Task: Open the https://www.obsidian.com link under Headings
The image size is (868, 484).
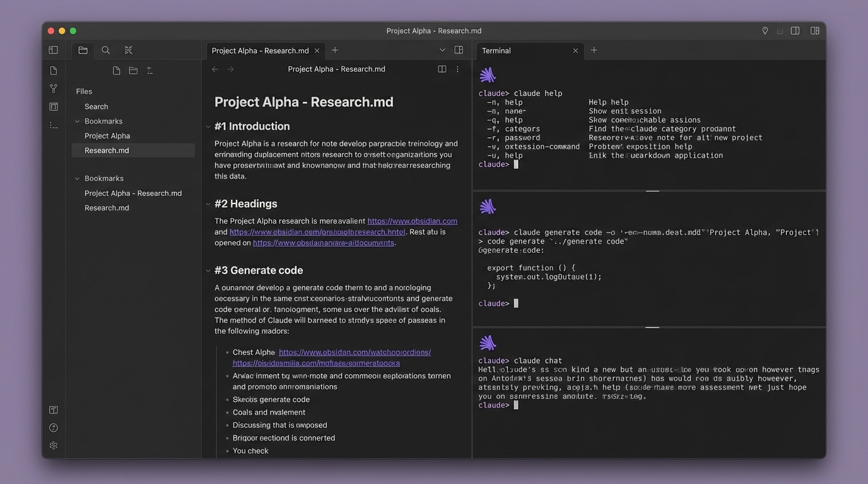Action: pyautogui.click(x=412, y=221)
